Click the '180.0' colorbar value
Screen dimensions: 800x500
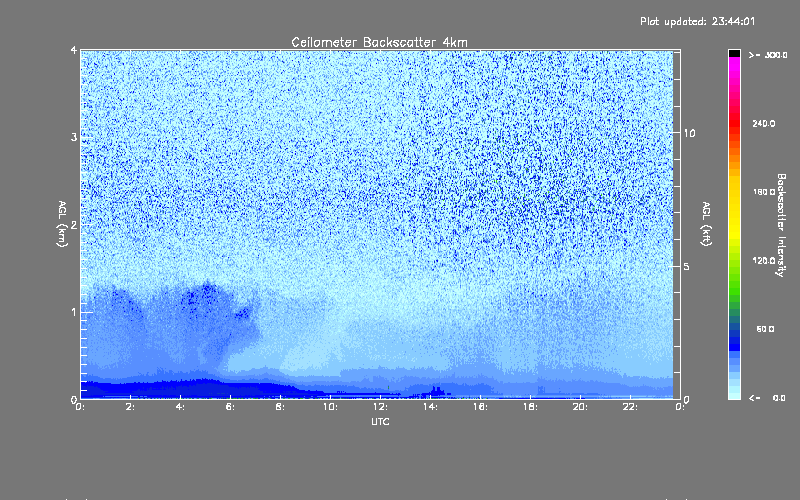(x=764, y=192)
